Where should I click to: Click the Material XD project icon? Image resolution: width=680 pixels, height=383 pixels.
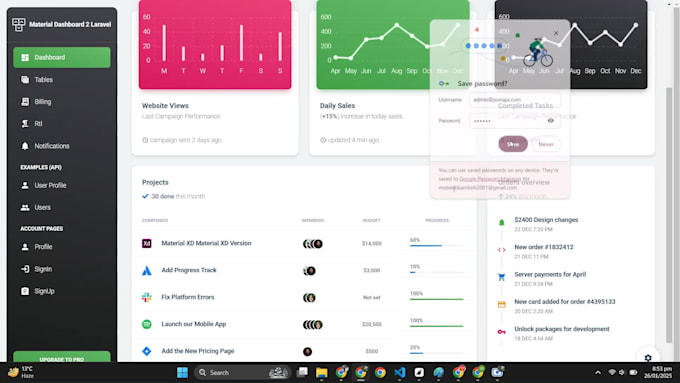point(147,243)
